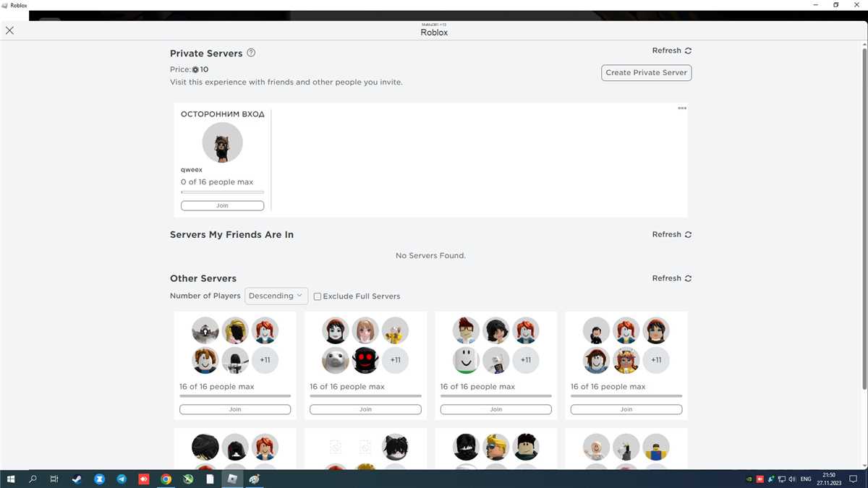Enable the Exclude Full Servers checkbox

pyautogui.click(x=318, y=296)
